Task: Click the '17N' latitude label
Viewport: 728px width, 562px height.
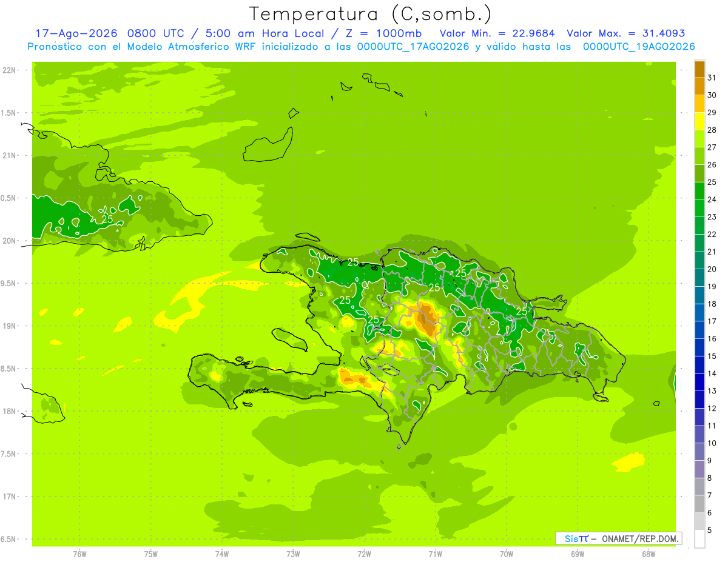Action: click(10, 497)
